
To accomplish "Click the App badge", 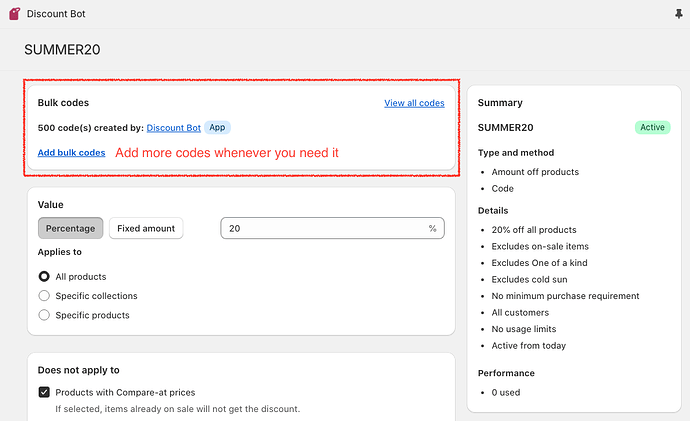I will point(217,128).
